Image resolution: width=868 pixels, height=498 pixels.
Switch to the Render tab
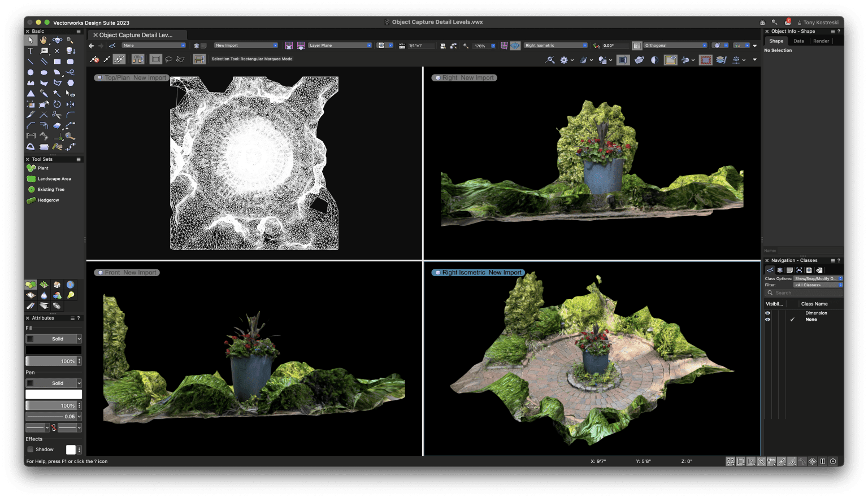[821, 41]
